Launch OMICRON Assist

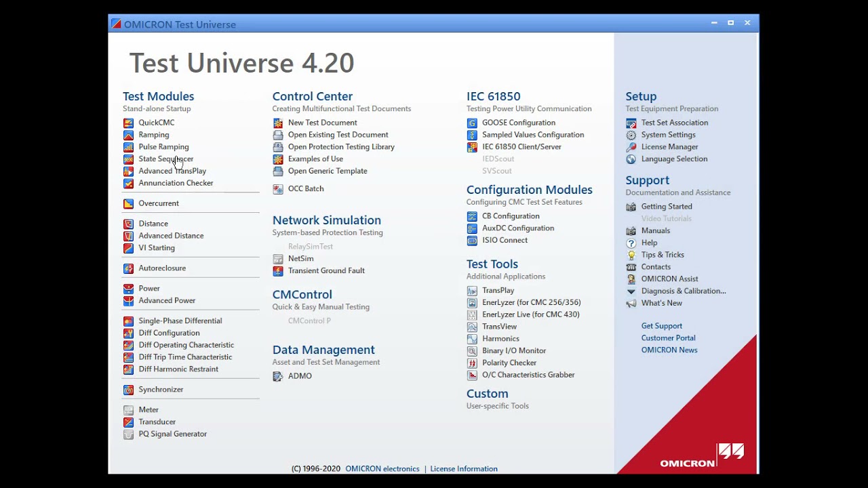coord(669,279)
